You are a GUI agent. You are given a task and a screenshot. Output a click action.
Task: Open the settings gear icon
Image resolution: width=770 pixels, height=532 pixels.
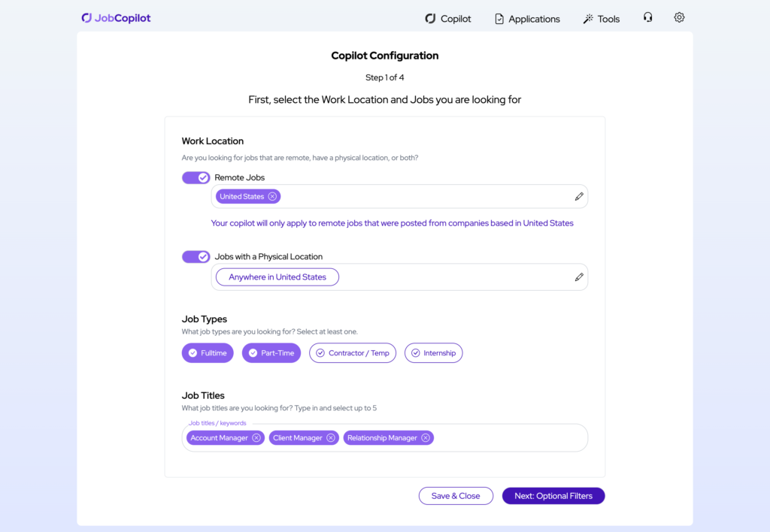click(679, 17)
